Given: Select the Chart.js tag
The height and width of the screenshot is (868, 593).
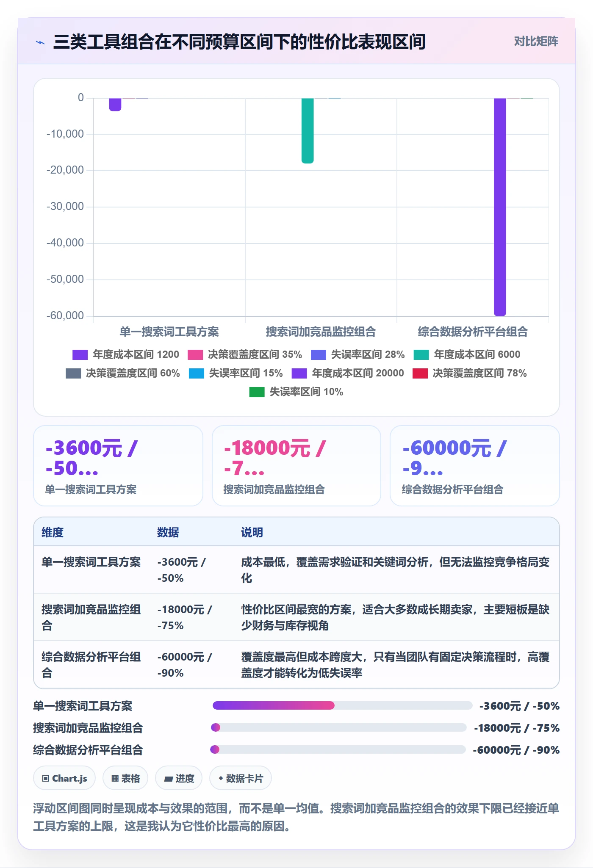Looking at the screenshot, I should click(x=64, y=778).
